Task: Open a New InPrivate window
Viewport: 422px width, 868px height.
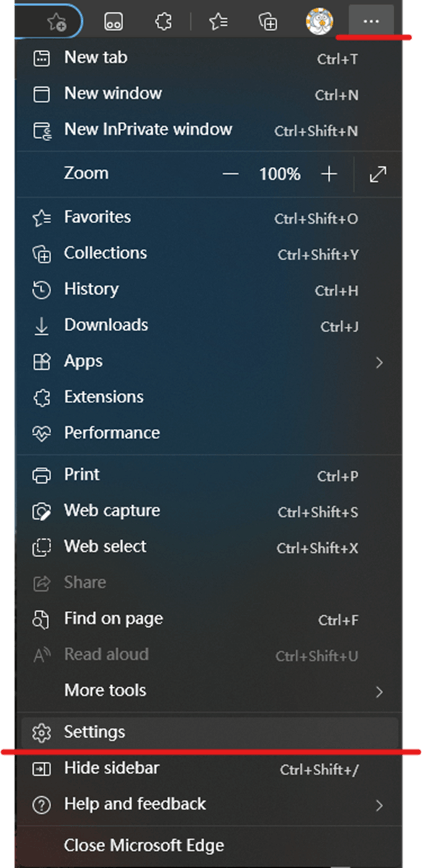Action: coord(148,130)
